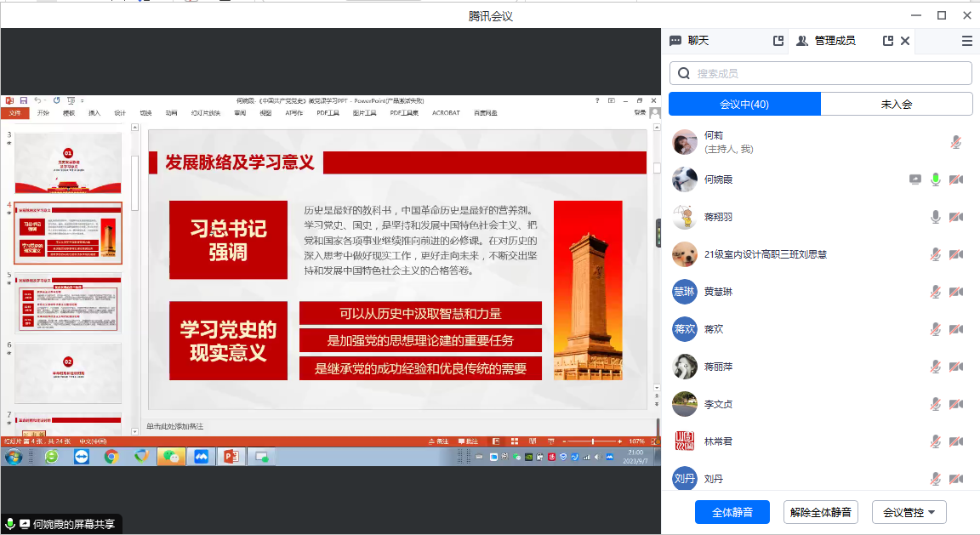Select the 会议中(40) member list

point(744,104)
